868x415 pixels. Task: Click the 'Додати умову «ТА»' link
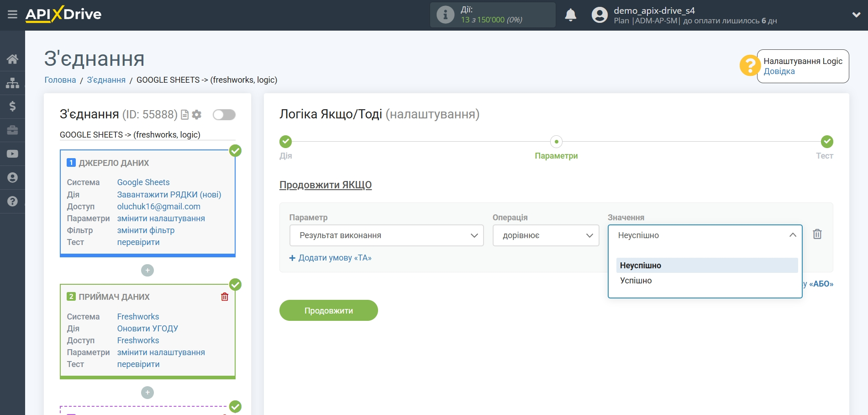tap(331, 258)
